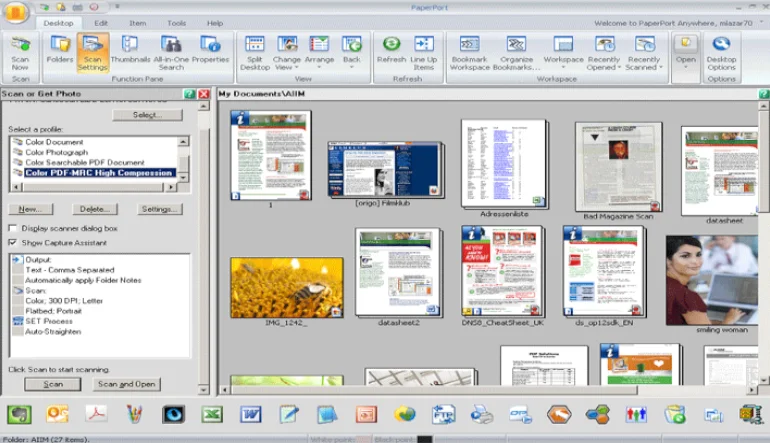The height and width of the screenshot is (443, 770).
Task: Switch to the Edit ribbon tab
Action: pyautogui.click(x=101, y=22)
